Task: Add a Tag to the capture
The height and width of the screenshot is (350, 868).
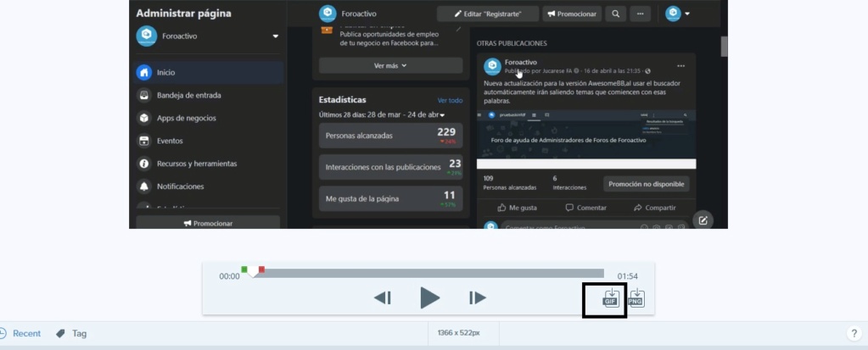Action: point(71,333)
